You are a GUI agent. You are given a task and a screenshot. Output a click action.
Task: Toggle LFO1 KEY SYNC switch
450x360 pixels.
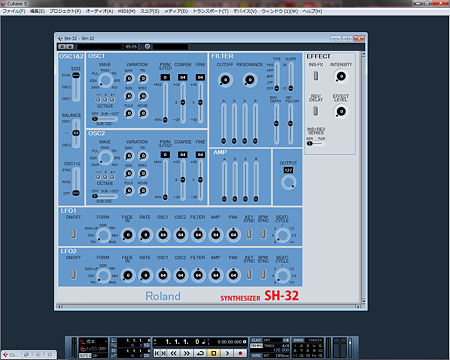249,234
